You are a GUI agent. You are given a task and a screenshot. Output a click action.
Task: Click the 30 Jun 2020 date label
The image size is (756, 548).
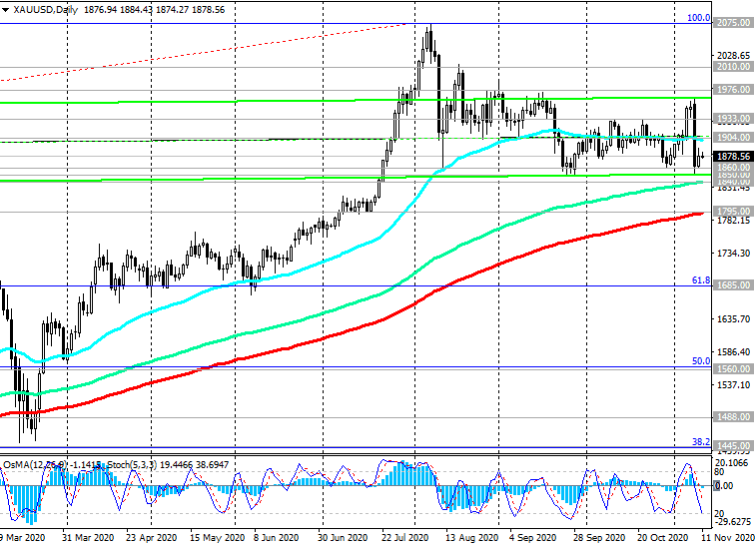click(343, 537)
